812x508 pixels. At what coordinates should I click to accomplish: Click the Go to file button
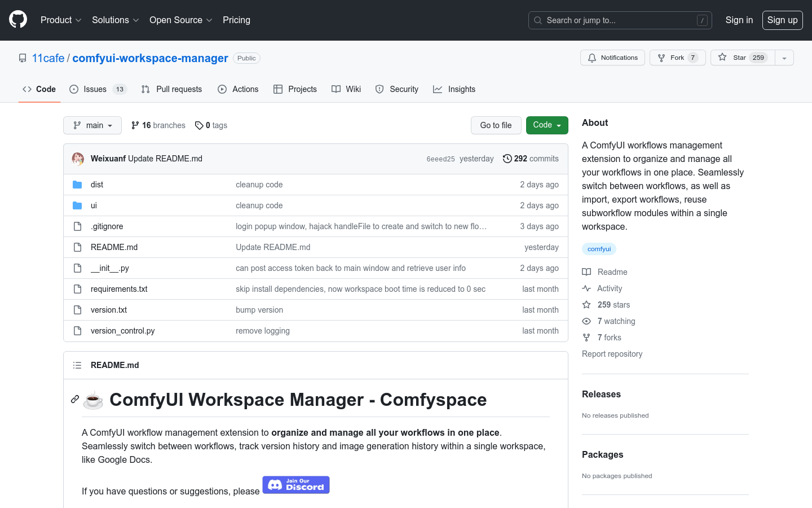[x=496, y=125]
